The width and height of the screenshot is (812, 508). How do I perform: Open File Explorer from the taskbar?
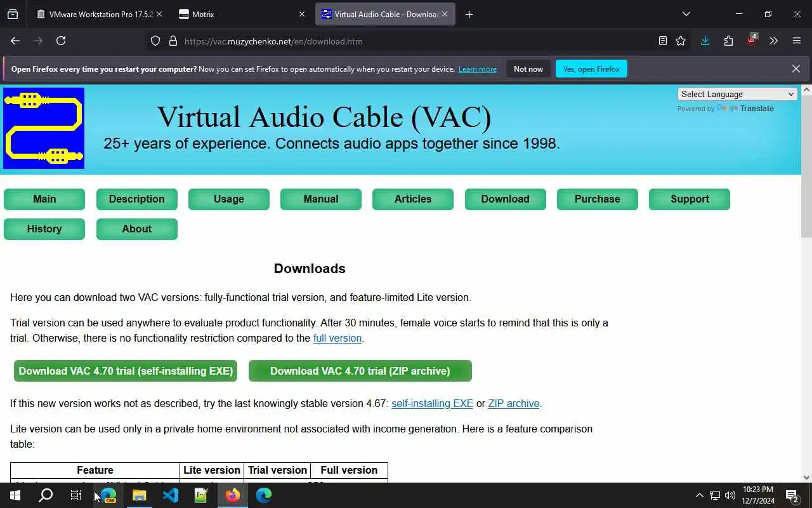140,495
